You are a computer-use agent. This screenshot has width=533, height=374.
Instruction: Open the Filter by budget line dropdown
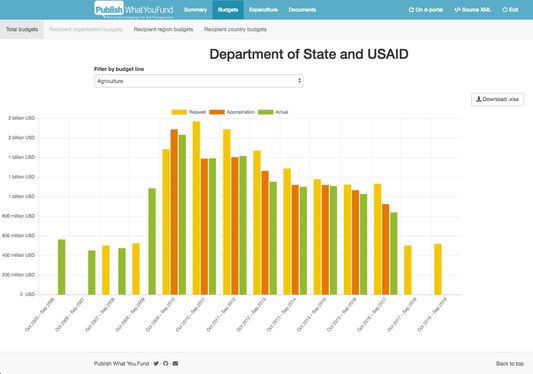[x=199, y=81]
